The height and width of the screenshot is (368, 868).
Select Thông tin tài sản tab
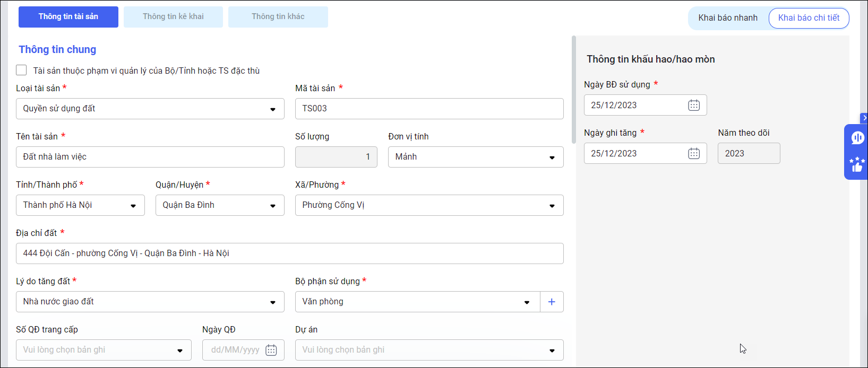click(68, 17)
